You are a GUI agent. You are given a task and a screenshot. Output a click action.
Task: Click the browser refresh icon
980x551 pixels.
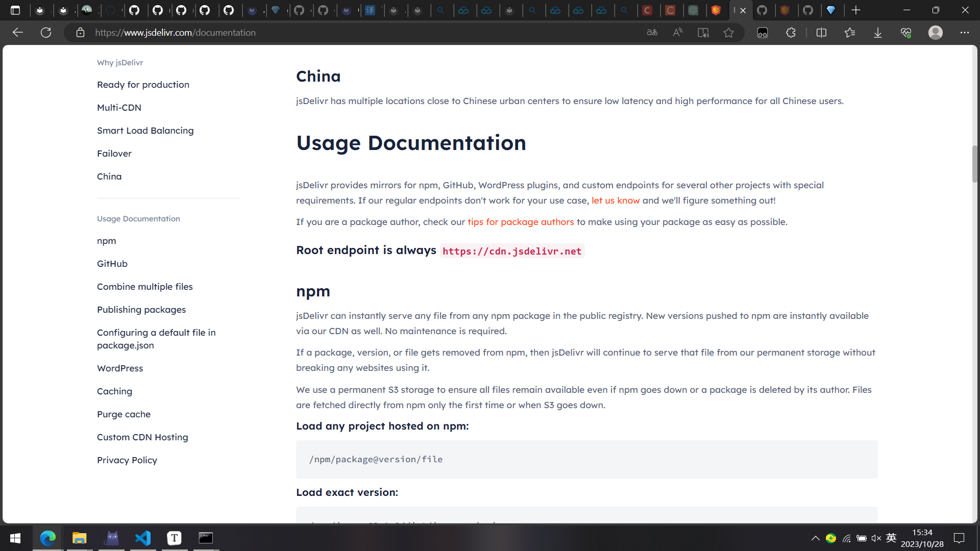(x=46, y=33)
